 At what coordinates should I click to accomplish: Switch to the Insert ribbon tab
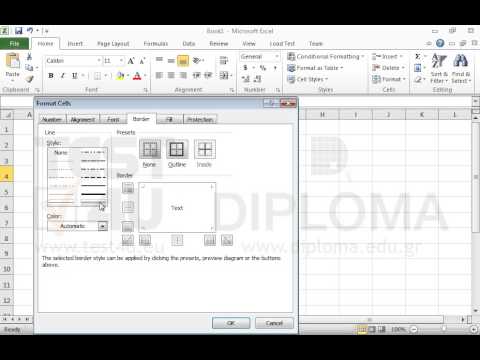(x=75, y=44)
